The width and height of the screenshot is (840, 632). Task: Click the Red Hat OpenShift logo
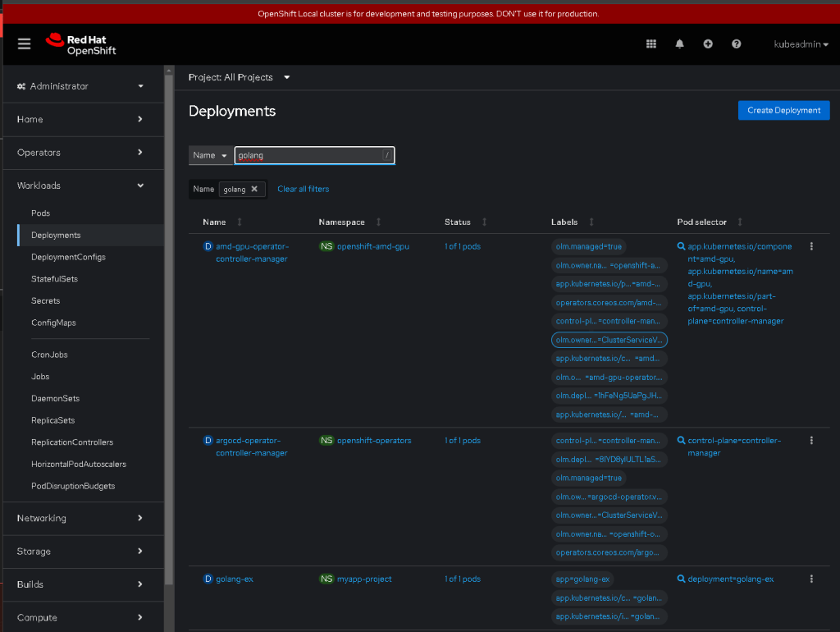pos(81,44)
